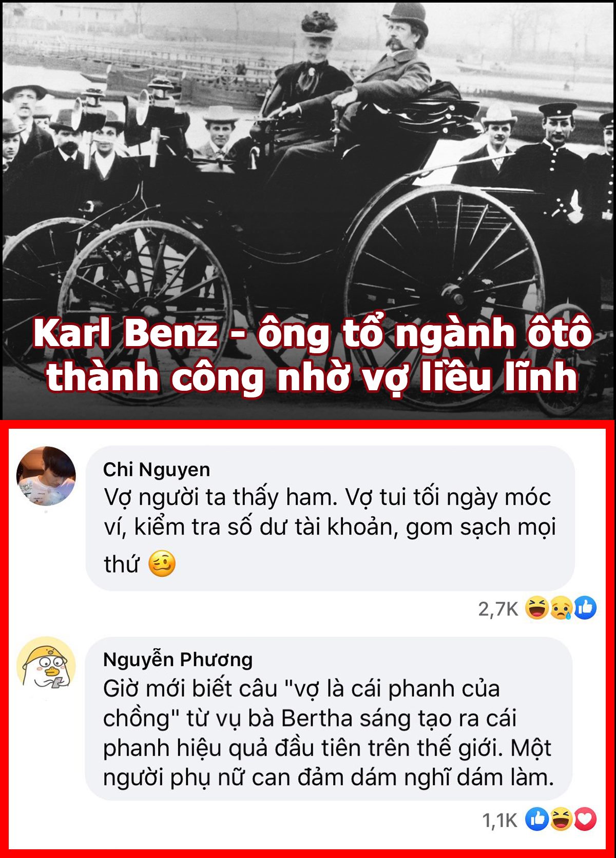This screenshot has width=616, height=858.
Task: Open Nguyễn Phương's profile name link
Action: (x=178, y=659)
